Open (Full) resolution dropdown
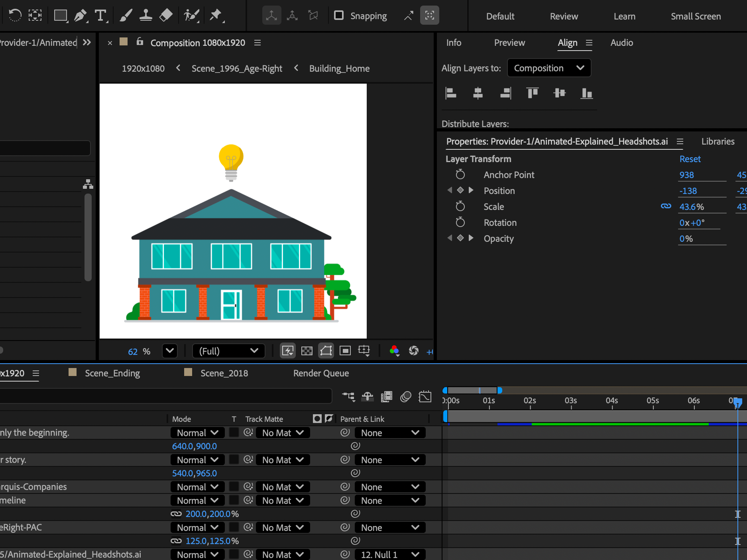 (229, 351)
